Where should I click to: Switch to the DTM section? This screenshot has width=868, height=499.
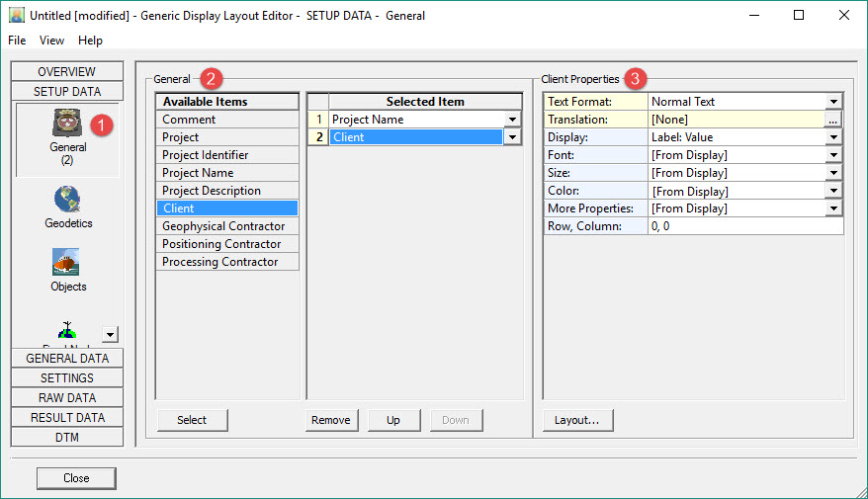67,437
